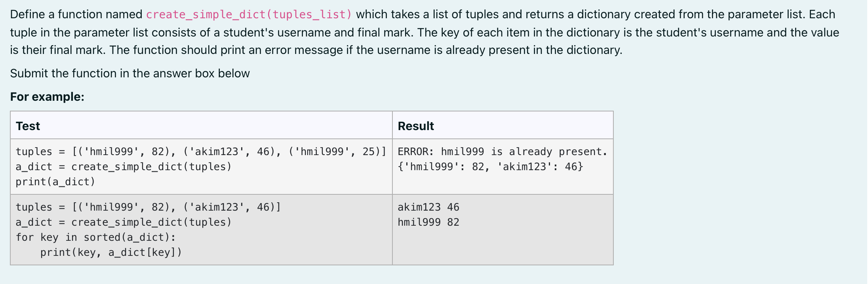
Task: Click a_dict assignment line in second test row
Action: [124, 222]
